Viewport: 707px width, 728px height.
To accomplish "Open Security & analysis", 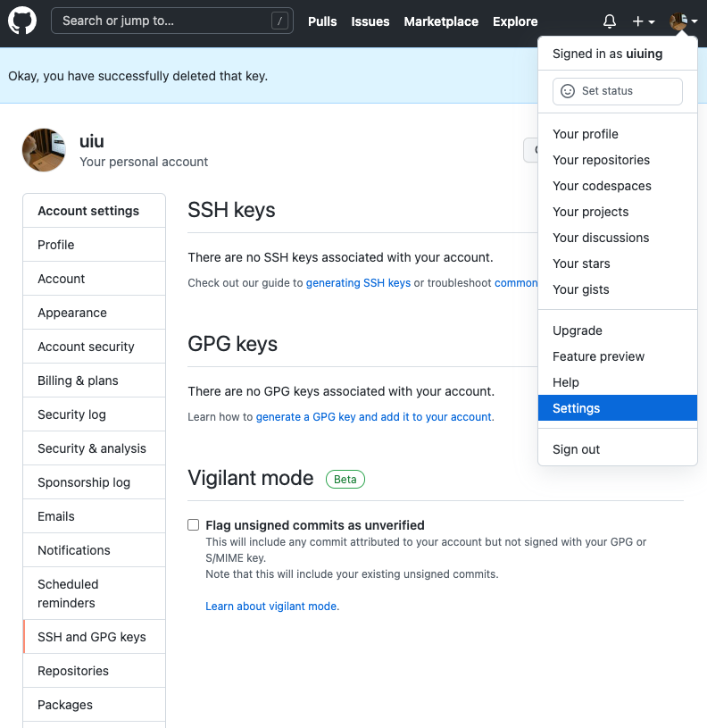I will [94, 448].
